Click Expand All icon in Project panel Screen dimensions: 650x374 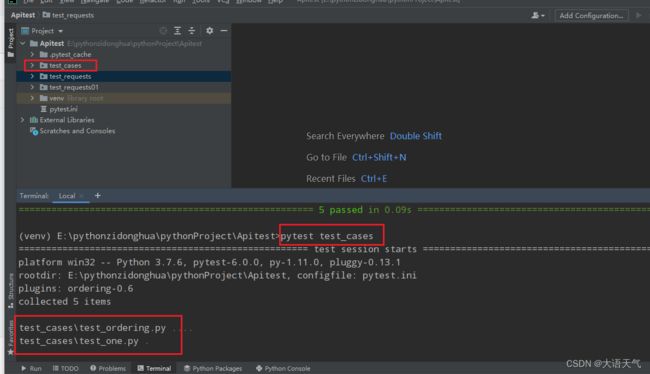[x=177, y=31]
